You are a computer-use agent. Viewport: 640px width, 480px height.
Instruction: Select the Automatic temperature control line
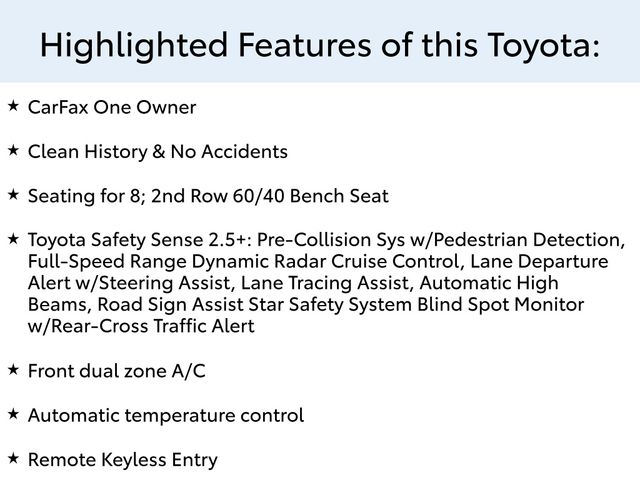pos(165,415)
